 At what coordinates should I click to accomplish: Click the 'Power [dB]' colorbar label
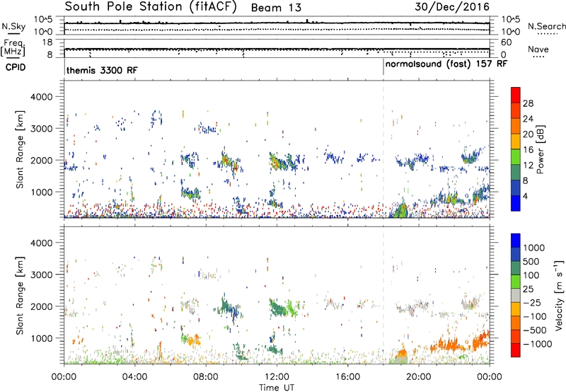coord(541,150)
